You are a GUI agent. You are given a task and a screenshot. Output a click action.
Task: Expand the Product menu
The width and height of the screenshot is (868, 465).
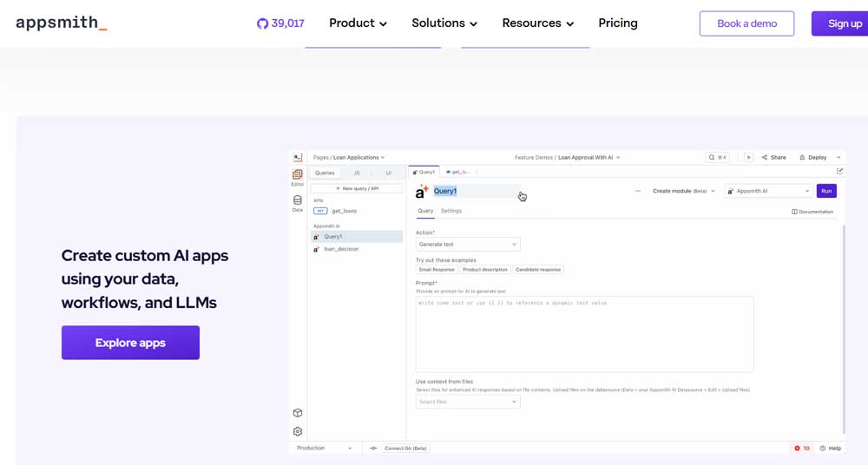tap(358, 23)
